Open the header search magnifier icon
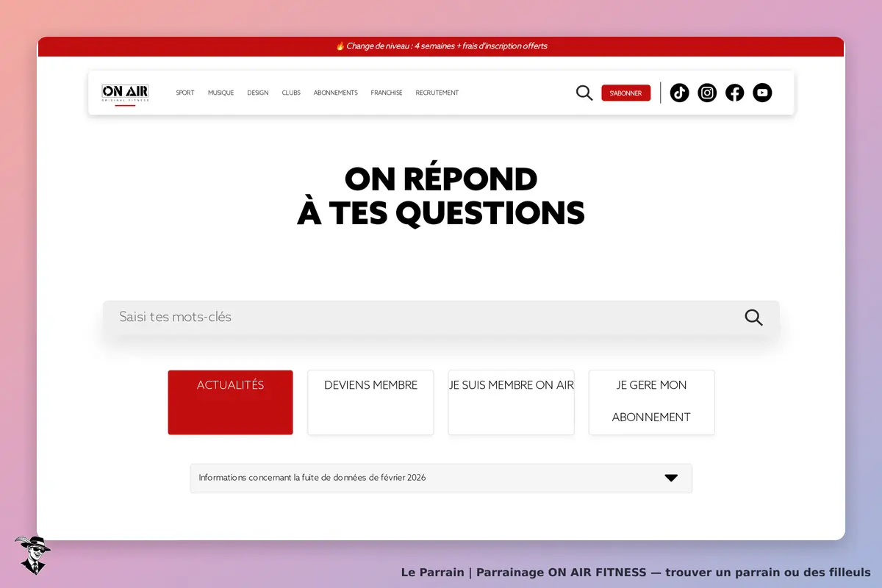The image size is (882, 588). tap(584, 93)
